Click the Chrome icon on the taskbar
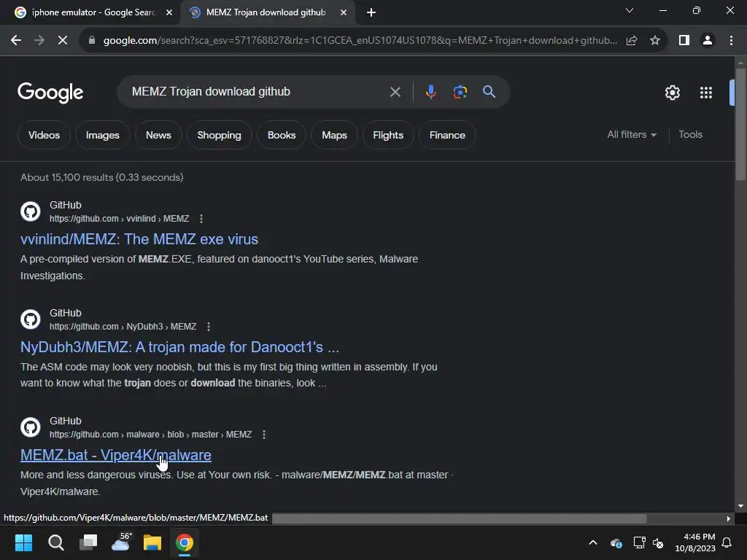The image size is (747, 560). tap(185, 542)
